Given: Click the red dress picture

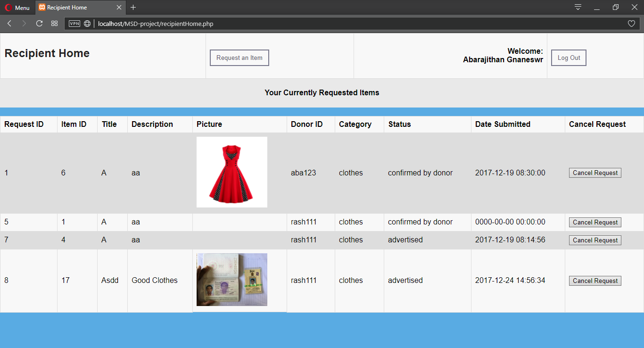Looking at the screenshot, I should 231,172.
